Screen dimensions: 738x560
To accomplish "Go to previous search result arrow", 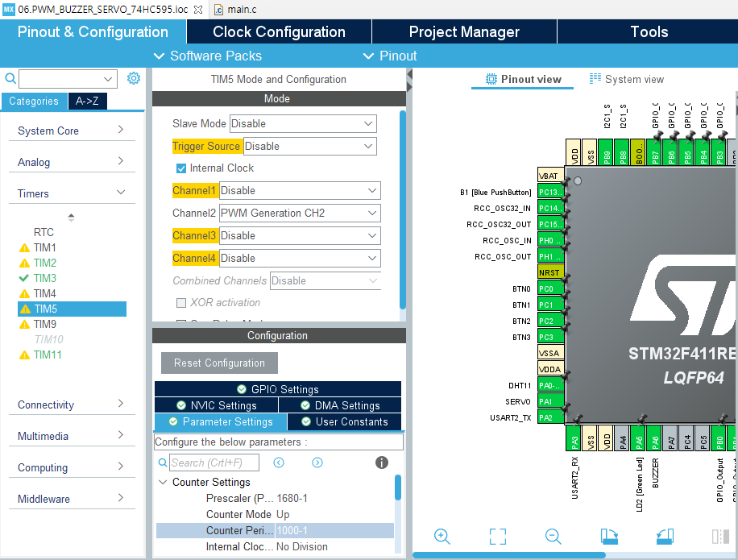I will (279, 463).
